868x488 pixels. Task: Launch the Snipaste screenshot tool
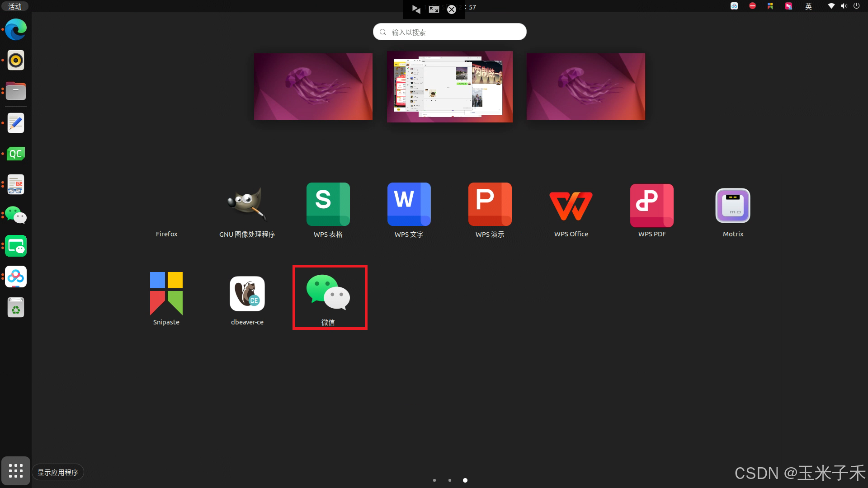166,293
